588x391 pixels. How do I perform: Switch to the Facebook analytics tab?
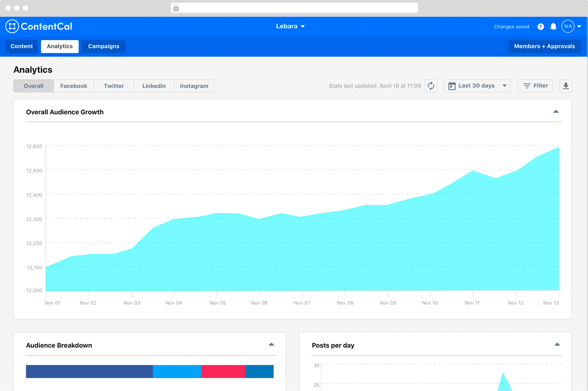[73, 86]
